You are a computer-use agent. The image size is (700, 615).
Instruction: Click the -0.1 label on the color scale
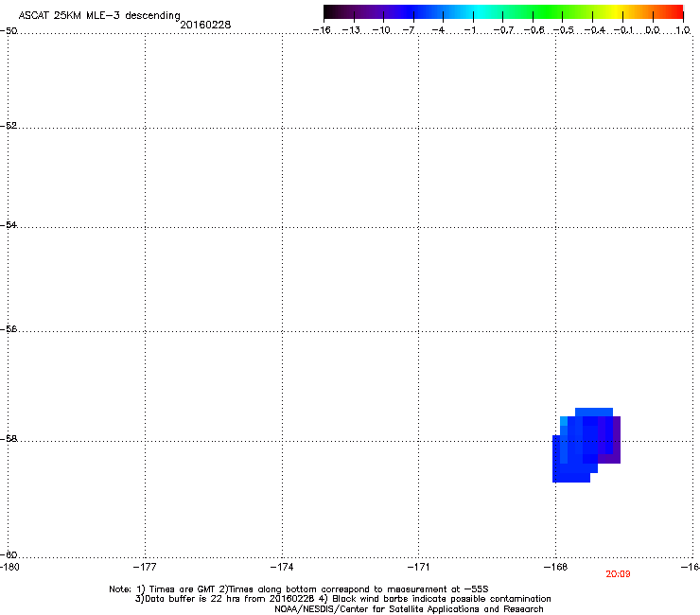click(x=623, y=30)
